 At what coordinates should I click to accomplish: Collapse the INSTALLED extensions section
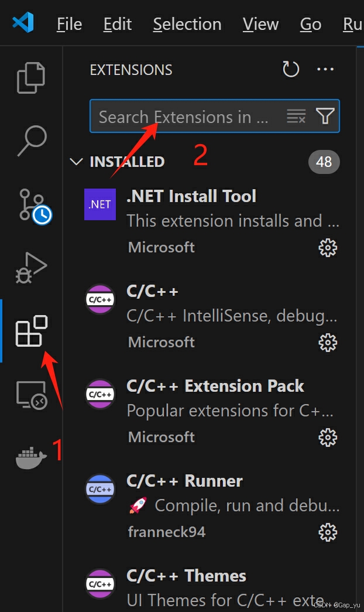76,162
